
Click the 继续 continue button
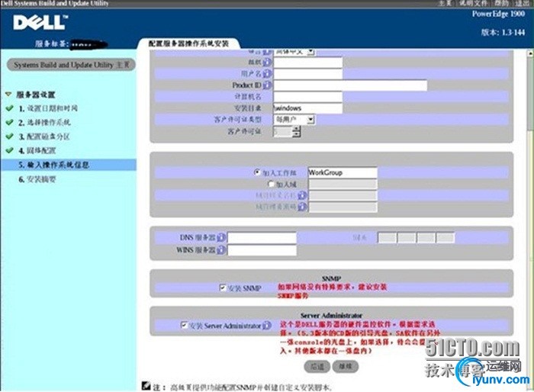[346, 367]
